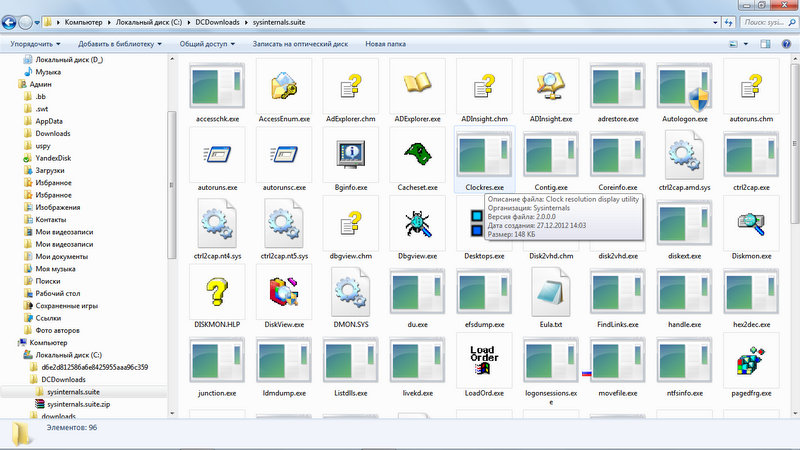Viewport: 800px width, 450px height.
Task: Open the view options dropdown arrow
Action: coord(745,44)
